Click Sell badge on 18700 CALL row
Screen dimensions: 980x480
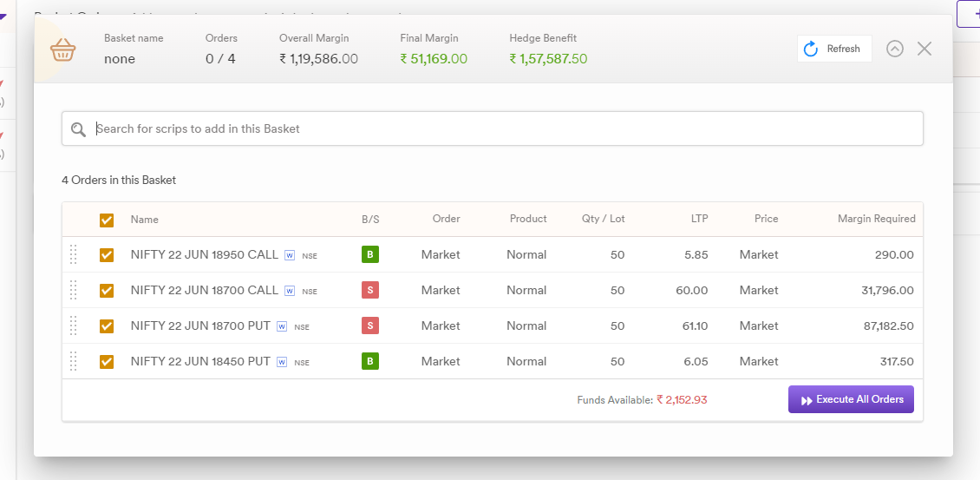click(370, 291)
